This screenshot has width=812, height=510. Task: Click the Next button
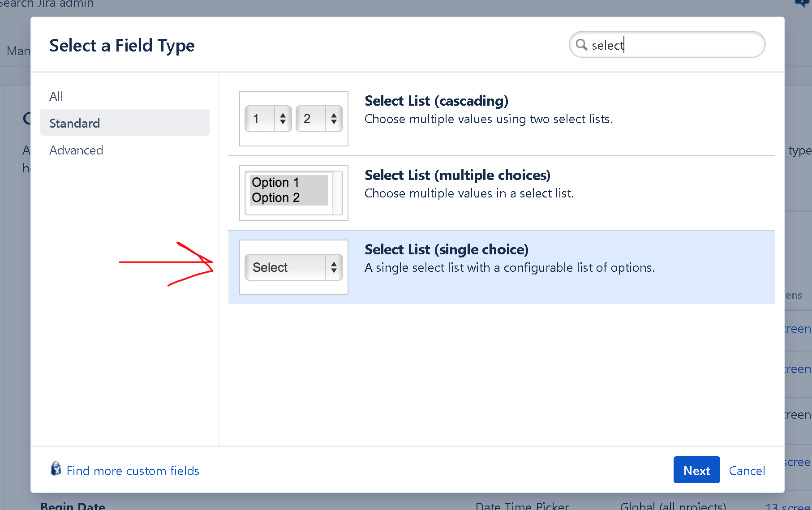click(x=696, y=470)
